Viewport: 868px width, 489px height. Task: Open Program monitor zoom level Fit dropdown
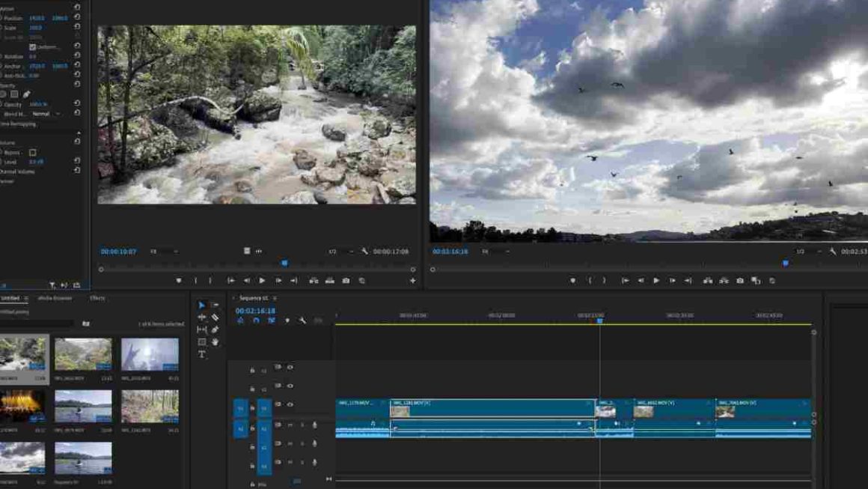pos(496,252)
